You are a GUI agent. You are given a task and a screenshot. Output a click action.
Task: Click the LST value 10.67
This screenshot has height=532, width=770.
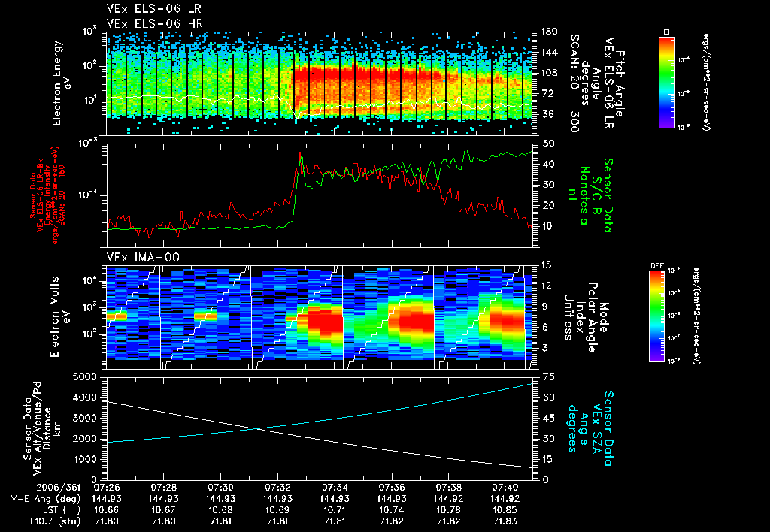pos(163,510)
